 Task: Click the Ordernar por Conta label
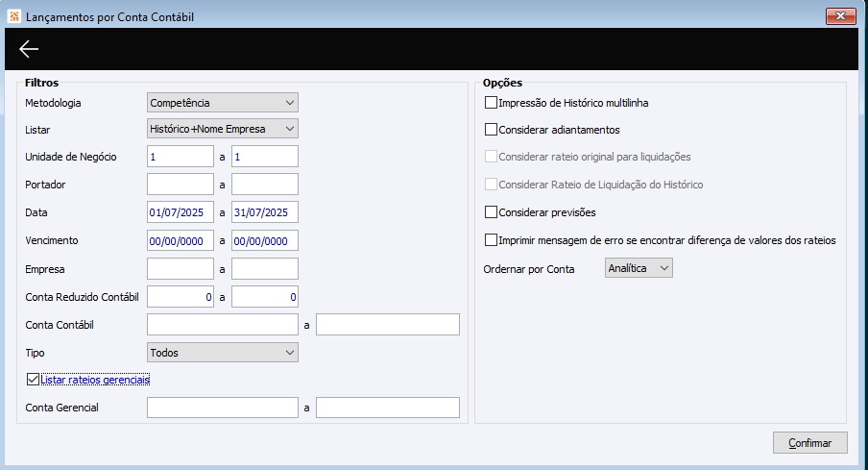coord(529,269)
